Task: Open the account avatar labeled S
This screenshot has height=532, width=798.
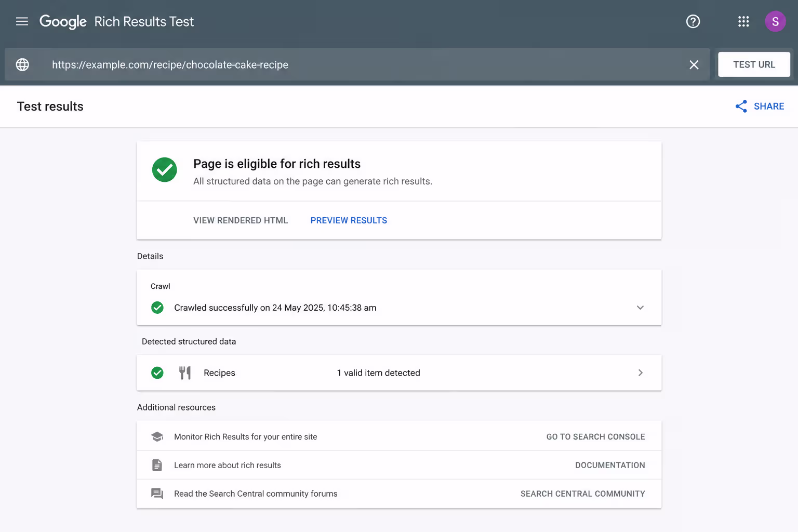Action: pos(775,21)
